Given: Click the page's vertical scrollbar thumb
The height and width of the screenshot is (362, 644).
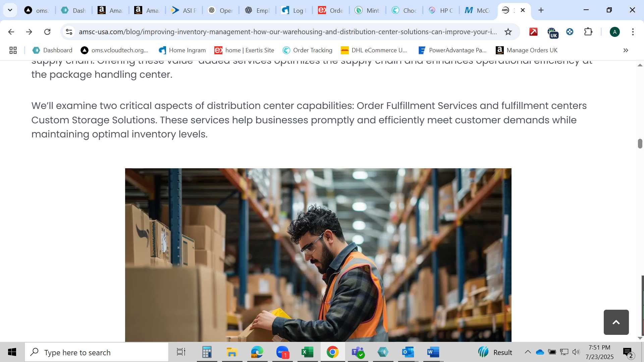Looking at the screenshot, I should coord(640,143).
